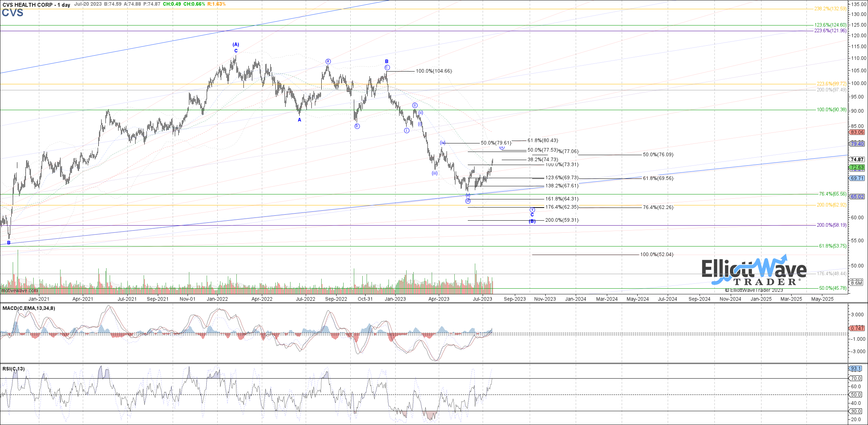
Task: Click the CVS HEALTH CORP - 1 day title
Action: click(36, 5)
